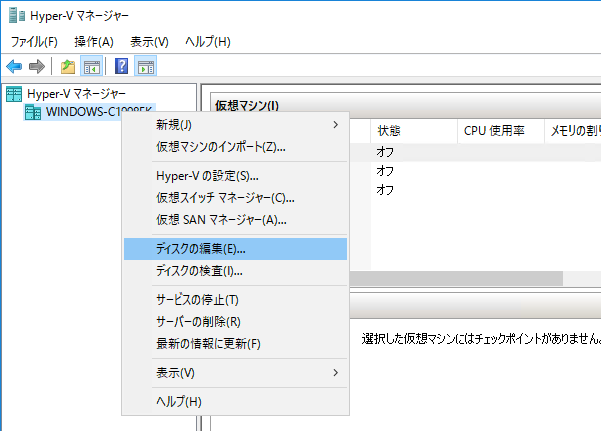The height and width of the screenshot is (431, 601).
Task: Select the first virtual machine row showing オフ
Action: 475,152
